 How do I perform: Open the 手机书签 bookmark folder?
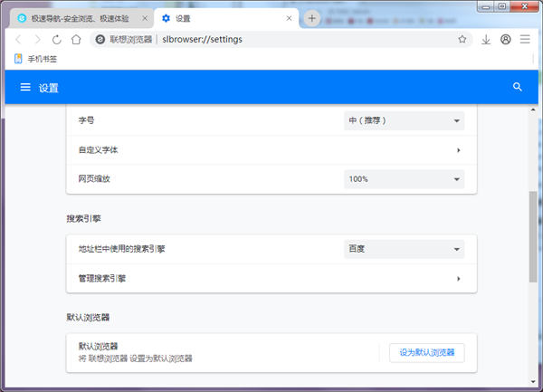(37, 60)
